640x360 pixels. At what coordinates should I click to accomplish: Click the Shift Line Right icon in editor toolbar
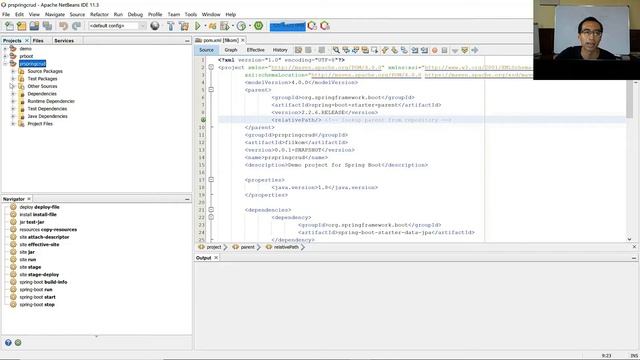coord(424,50)
